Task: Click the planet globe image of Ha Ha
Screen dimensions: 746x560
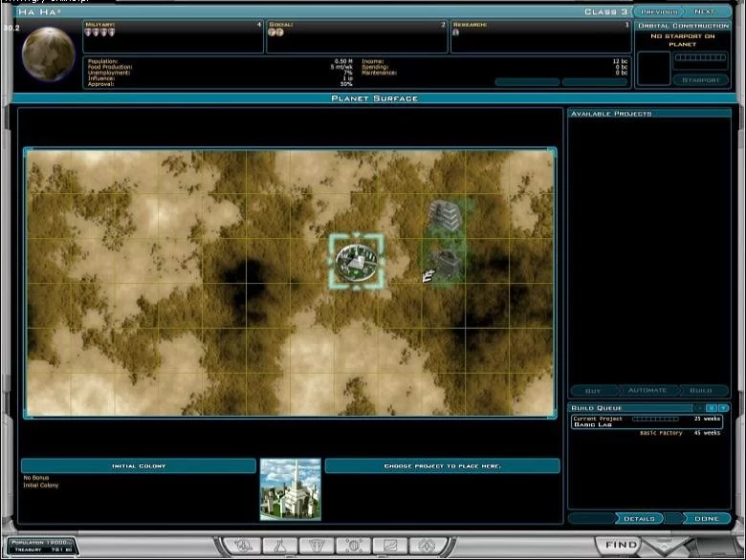Action: (x=49, y=54)
